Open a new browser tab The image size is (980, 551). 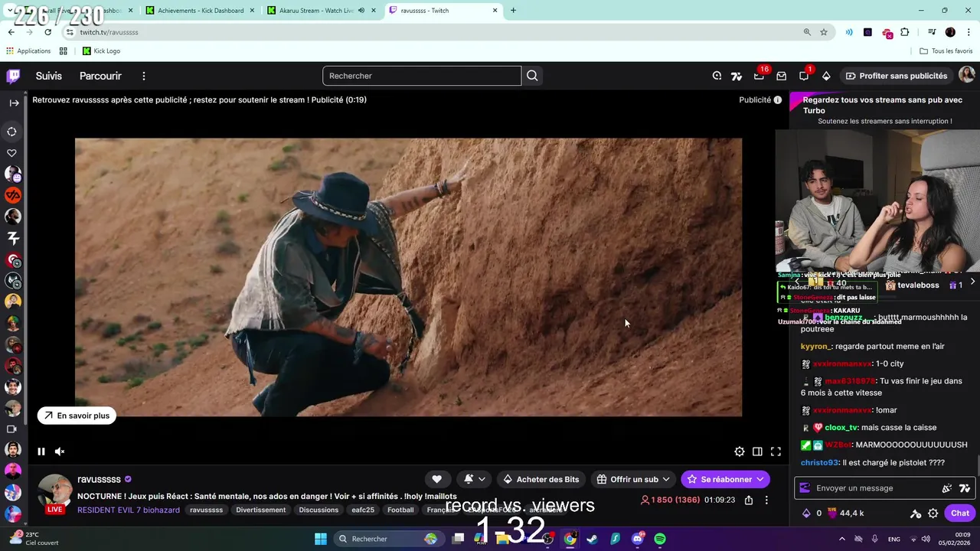(x=513, y=11)
